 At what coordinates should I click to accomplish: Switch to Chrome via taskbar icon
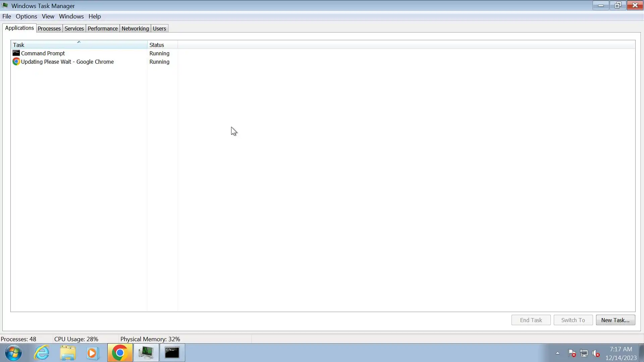pyautogui.click(x=120, y=353)
